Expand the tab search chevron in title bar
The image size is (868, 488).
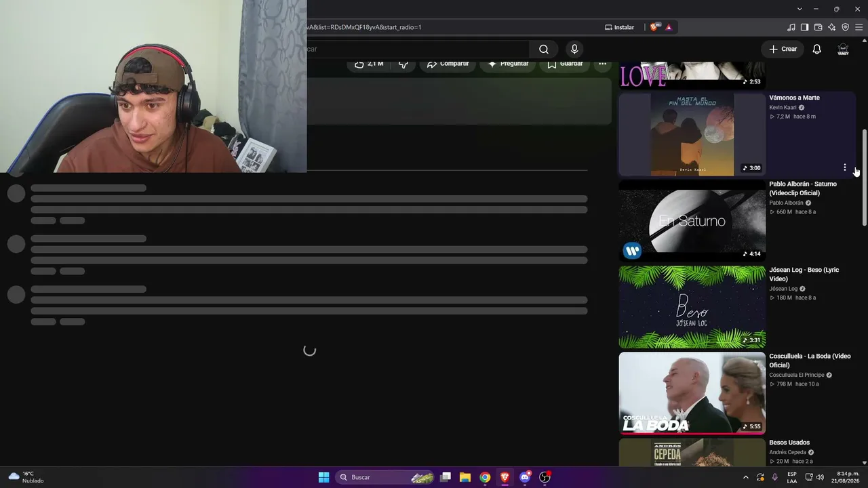tap(800, 9)
